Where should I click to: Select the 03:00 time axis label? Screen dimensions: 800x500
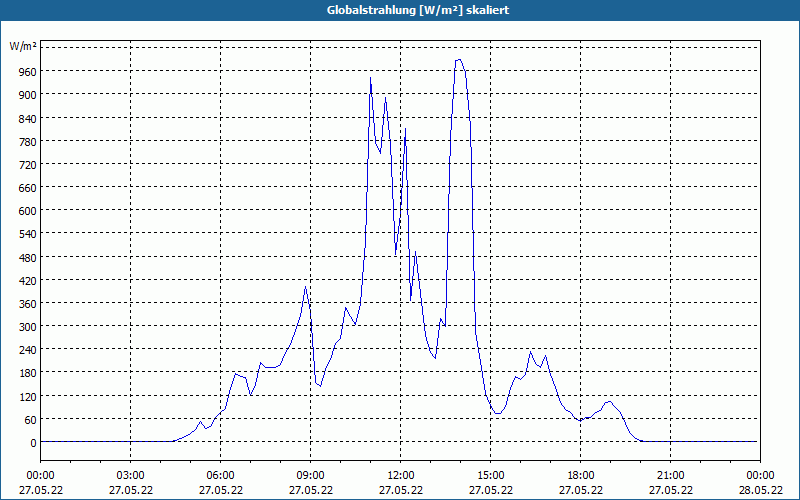tap(131, 476)
